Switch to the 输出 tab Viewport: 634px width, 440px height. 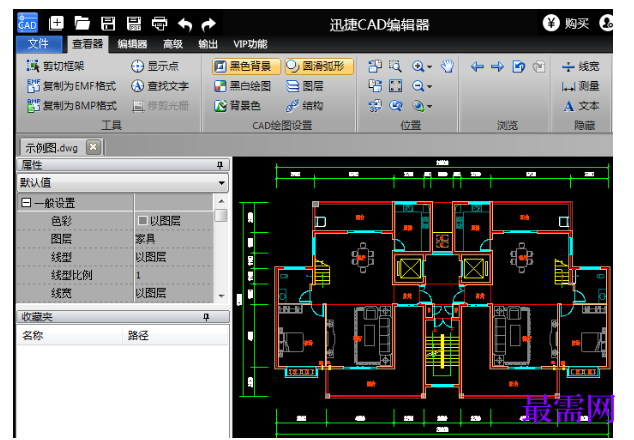point(208,44)
